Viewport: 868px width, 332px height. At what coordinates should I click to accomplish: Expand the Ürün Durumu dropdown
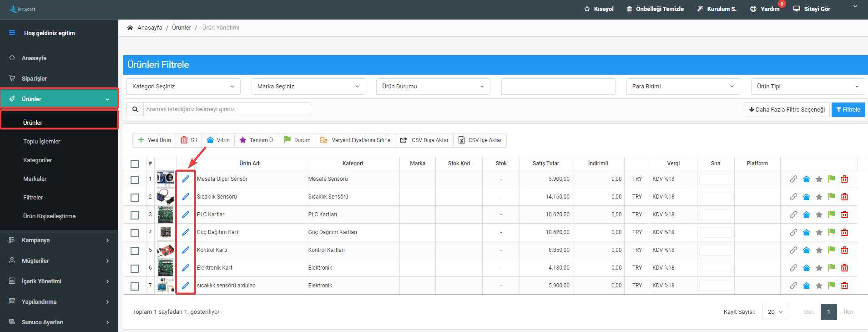point(433,87)
